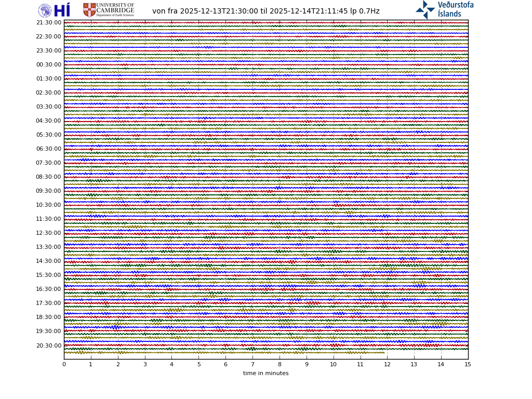Click the 'time in minutes' axis label
Viewport: 532px width, 399px height.
265,373
